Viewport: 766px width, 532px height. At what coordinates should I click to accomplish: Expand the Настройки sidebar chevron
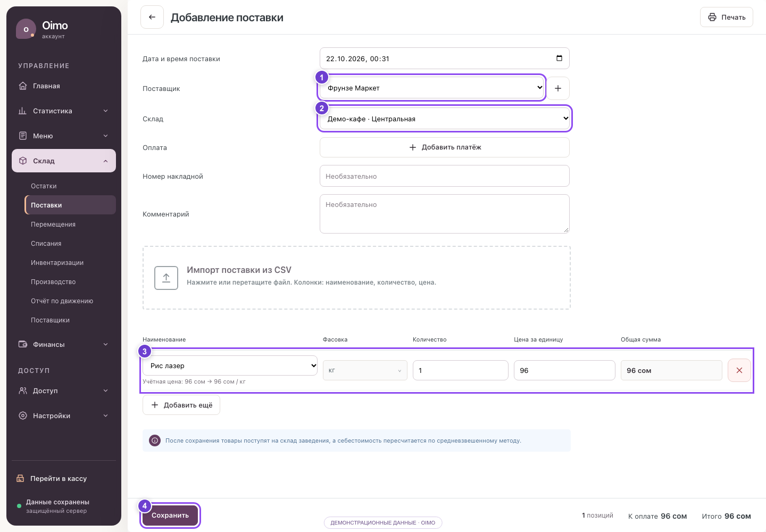click(105, 415)
